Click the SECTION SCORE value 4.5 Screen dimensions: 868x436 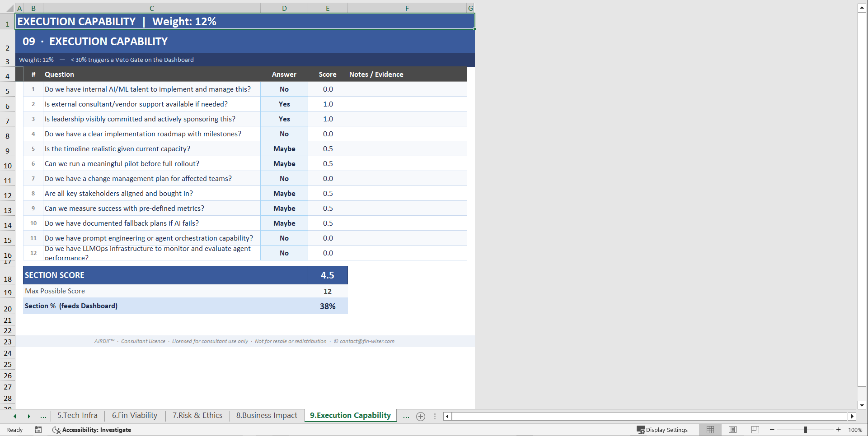point(328,275)
